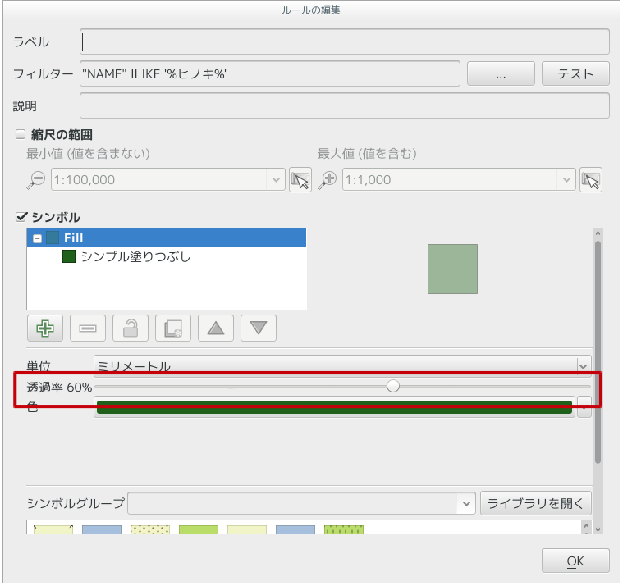Screen dimensions: 622x584
Task: Click into the フィルター expression field
Action: [270, 73]
